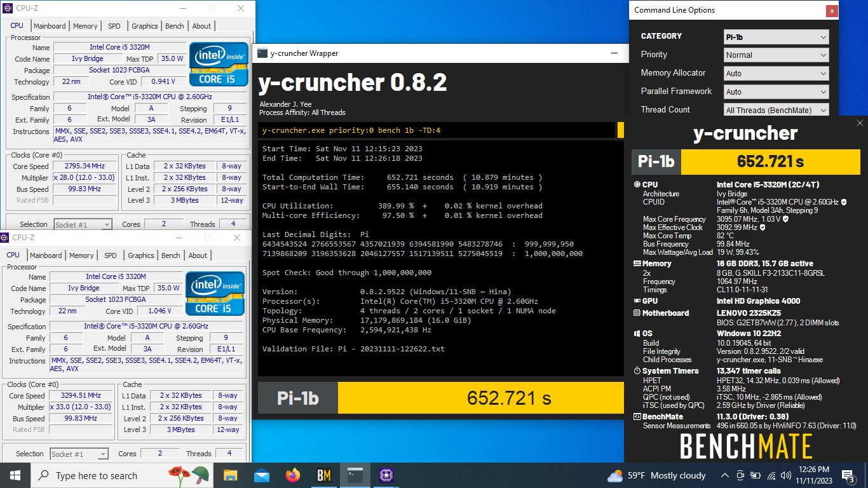This screenshot has height=488, width=868.
Task: Open About tab in the 3294.51 MHz CPU-Z window
Action: point(198,255)
